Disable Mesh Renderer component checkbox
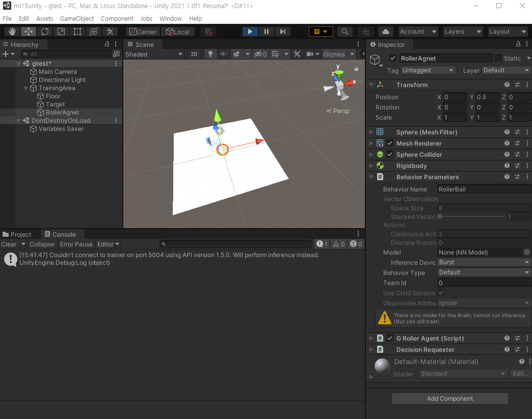The width and height of the screenshot is (532, 419). point(390,144)
